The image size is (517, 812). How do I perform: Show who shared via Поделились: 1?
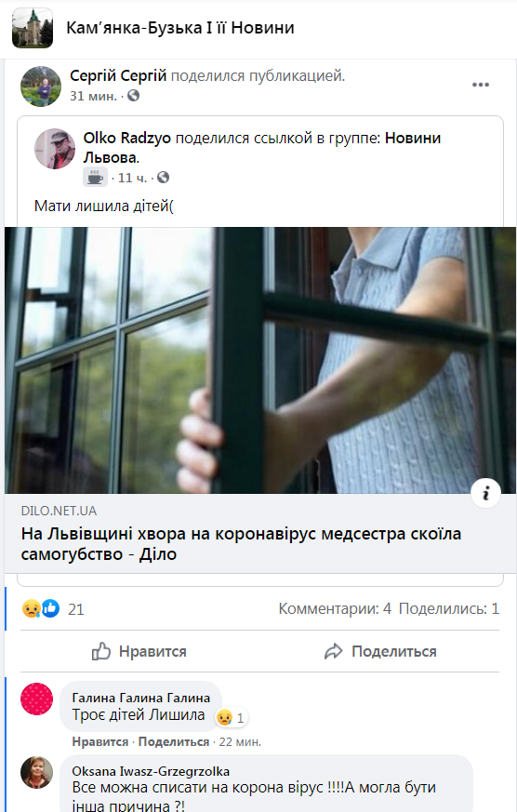pos(449,608)
